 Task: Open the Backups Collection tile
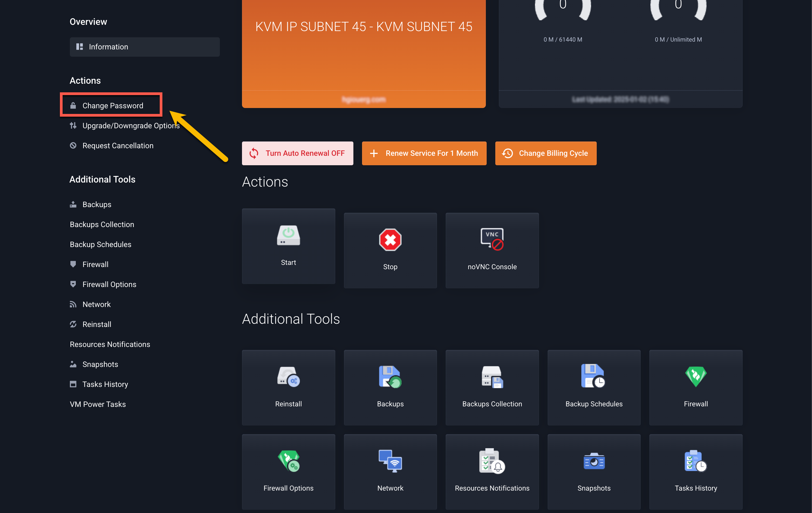click(492, 387)
